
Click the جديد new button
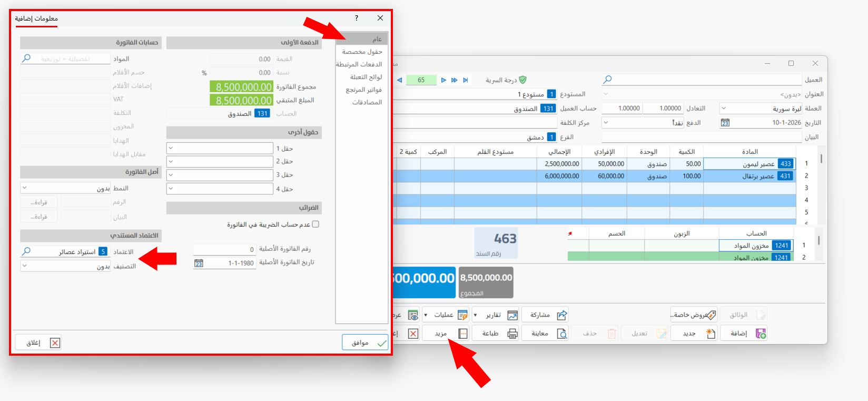pyautogui.click(x=694, y=334)
